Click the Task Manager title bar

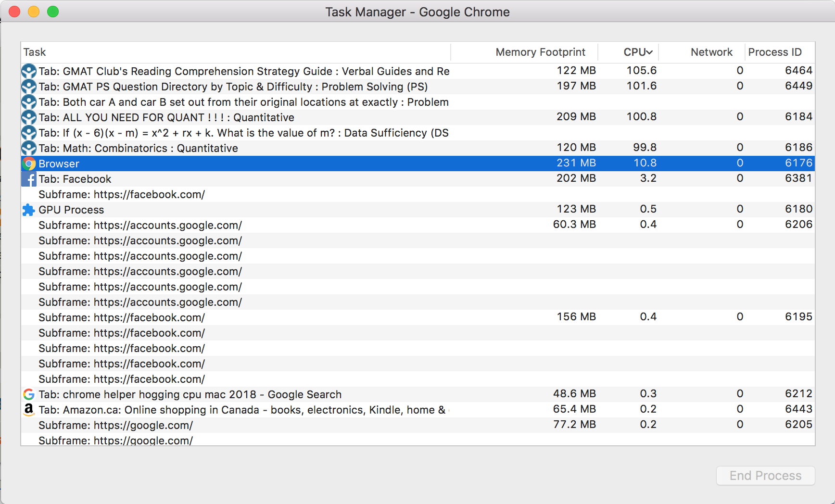[x=417, y=12]
